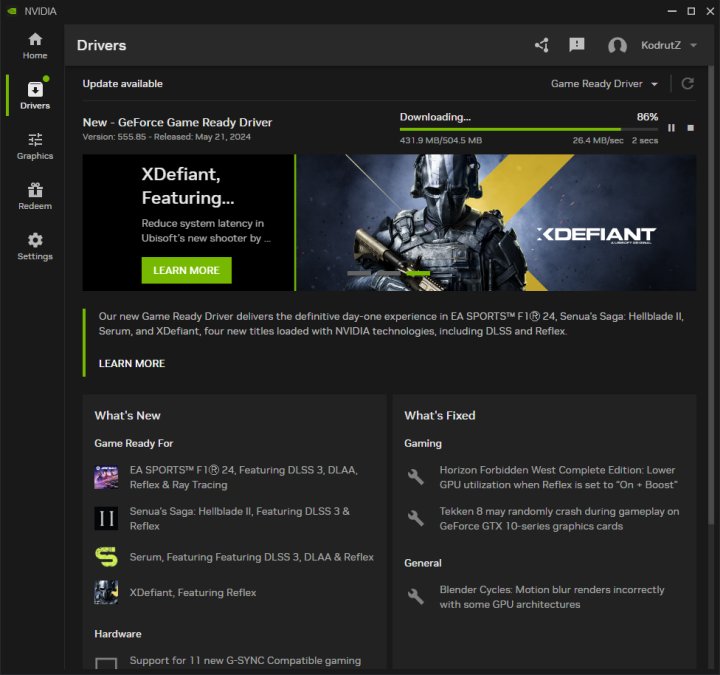Open the Game Ready Driver type dropdown
This screenshot has width=720, height=675.
604,84
